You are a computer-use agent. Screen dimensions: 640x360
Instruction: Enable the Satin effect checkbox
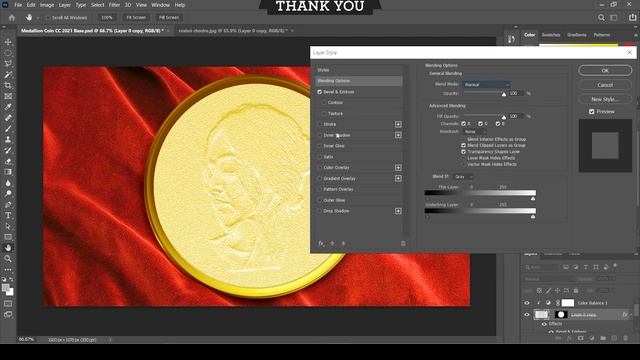320,157
